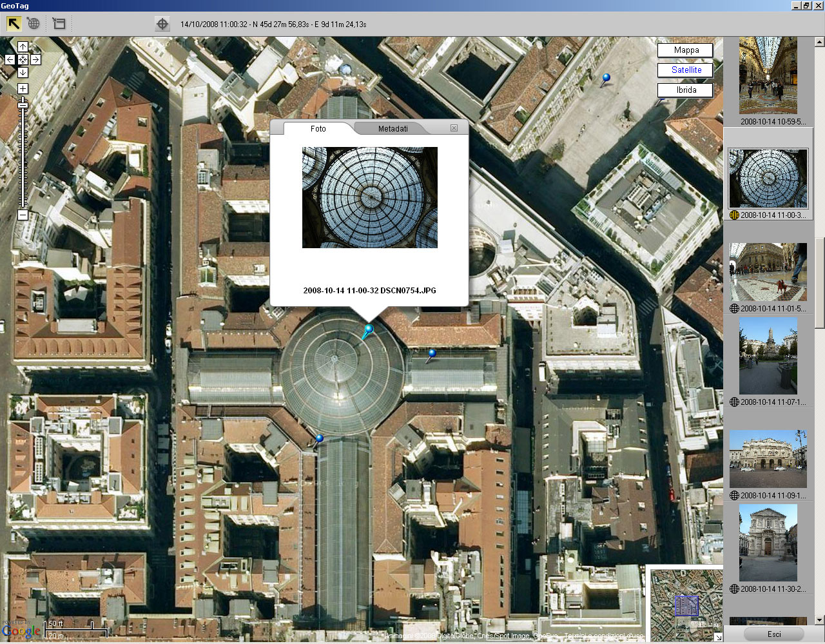This screenshot has height=644, width=825.
Task: Open the Foto tab in popup
Action: [x=318, y=128]
